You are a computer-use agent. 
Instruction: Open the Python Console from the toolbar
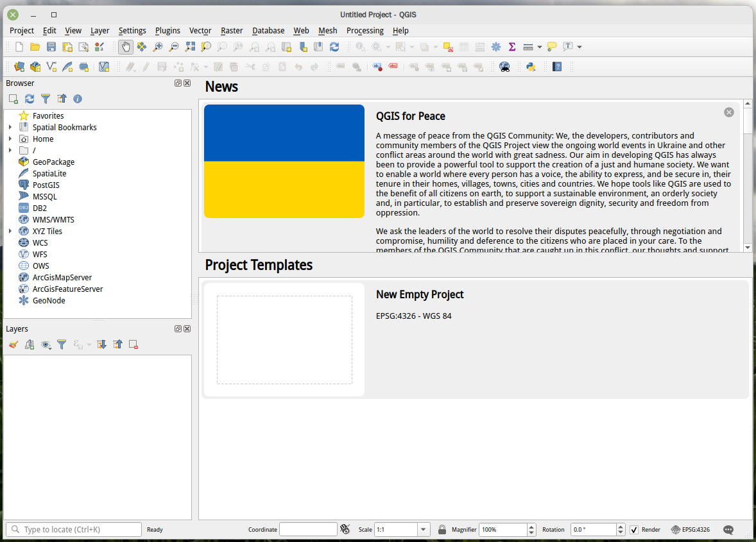[x=531, y=66]
